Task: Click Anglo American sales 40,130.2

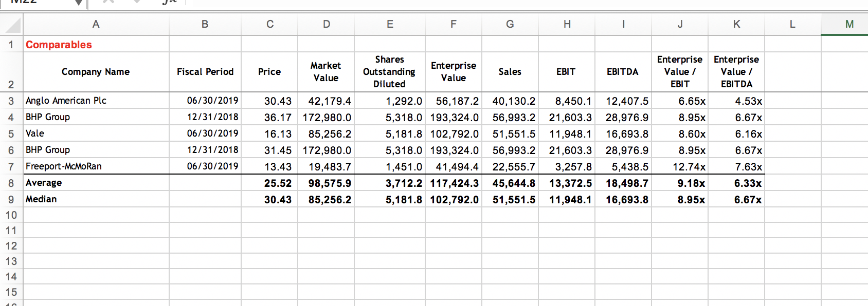Action: pyautogui.click(x=510, y=101)
